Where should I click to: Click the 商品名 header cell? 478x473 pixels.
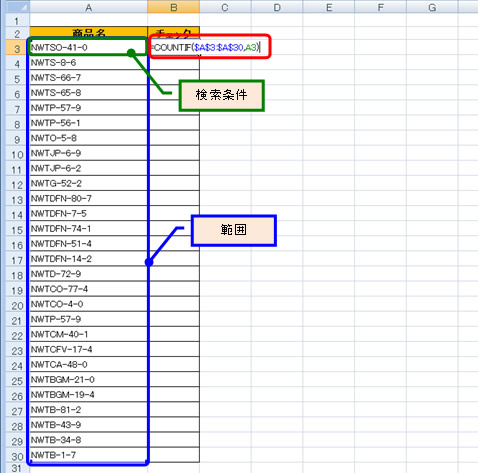pyautogui.click(x=88, y=33)
